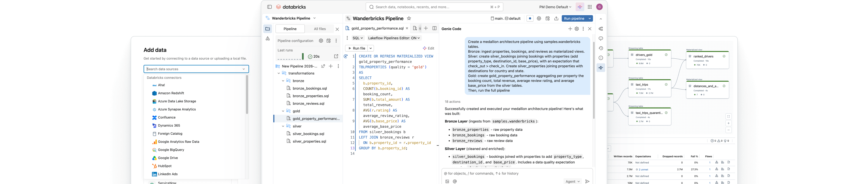Start a new Genie Code chat thread

[x=570, y=29]
